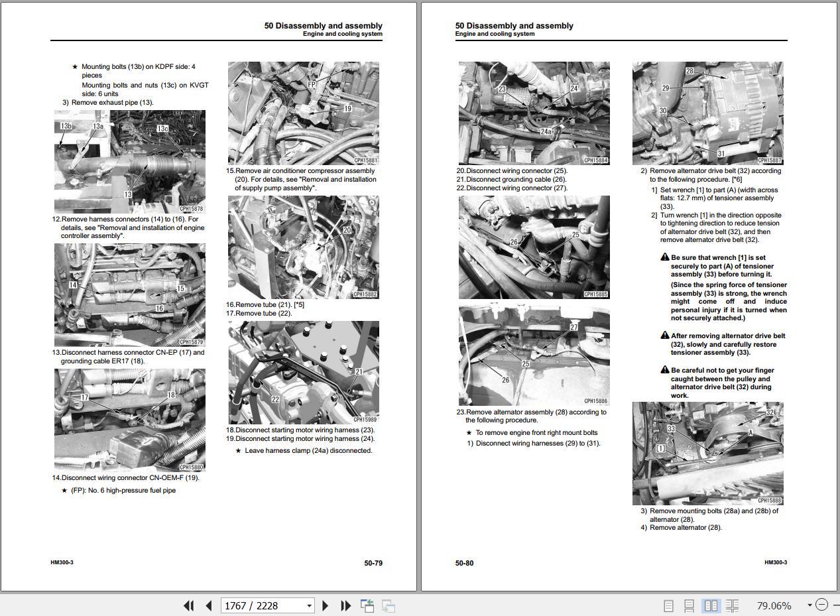The height and width of the screenshot is (616, 840).
Task: Click the fuel pipe photo CPH15881
Action: click(x=304, y=113)
